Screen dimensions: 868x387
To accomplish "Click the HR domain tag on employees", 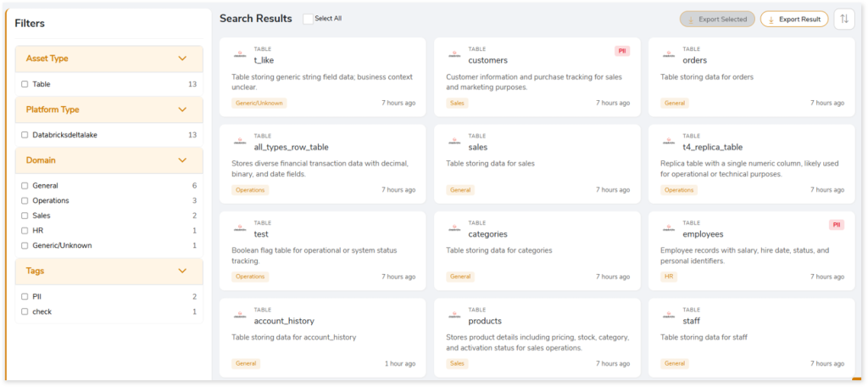I will coord(669,277).
